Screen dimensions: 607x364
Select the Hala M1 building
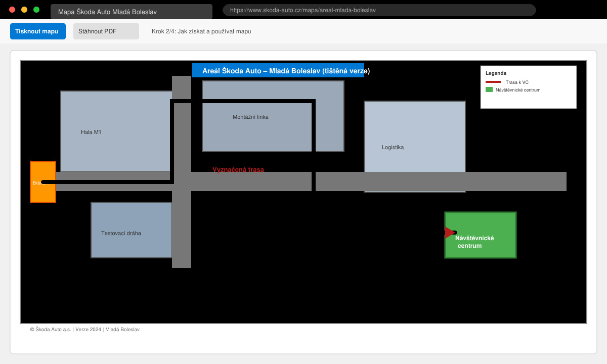coord(116,131)
